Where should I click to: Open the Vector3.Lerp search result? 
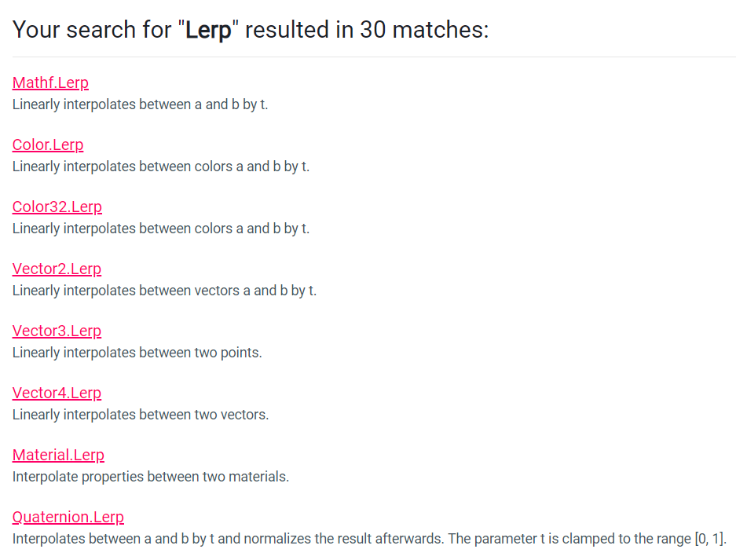click(57, 331)
